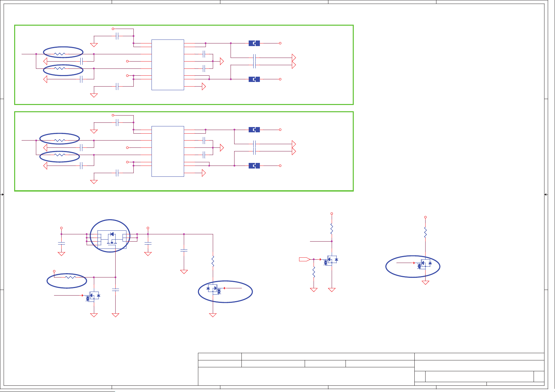Image resolution: width=555 pixels, height=392 pixels.
Task: Click the ground symbol under the right-arrow circled transistor
Action: point(213,315)
